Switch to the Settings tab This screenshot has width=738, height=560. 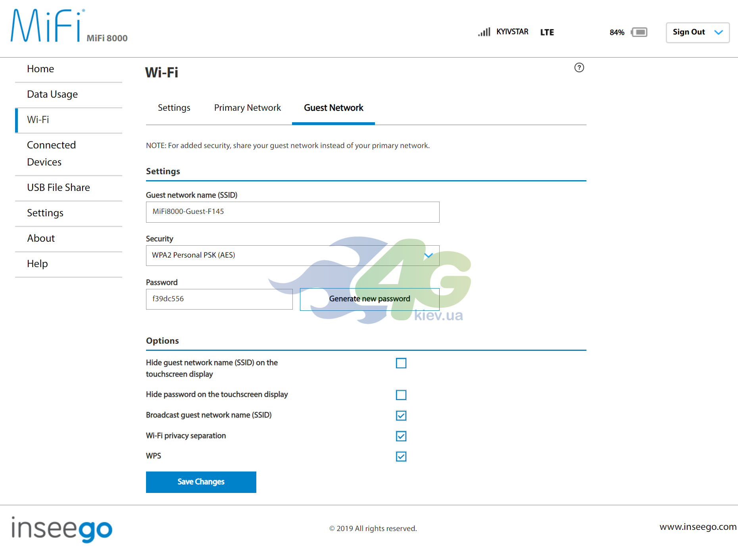point(174,108)
